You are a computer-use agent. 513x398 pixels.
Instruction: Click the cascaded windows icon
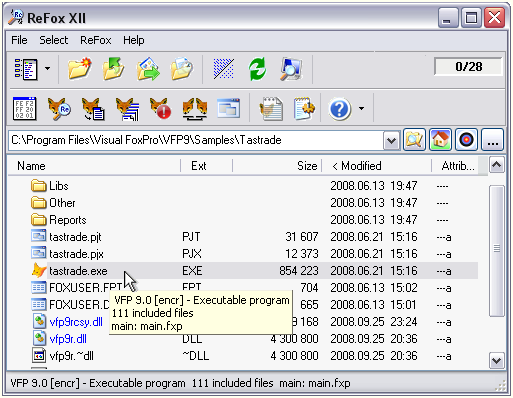click(228, 108)
